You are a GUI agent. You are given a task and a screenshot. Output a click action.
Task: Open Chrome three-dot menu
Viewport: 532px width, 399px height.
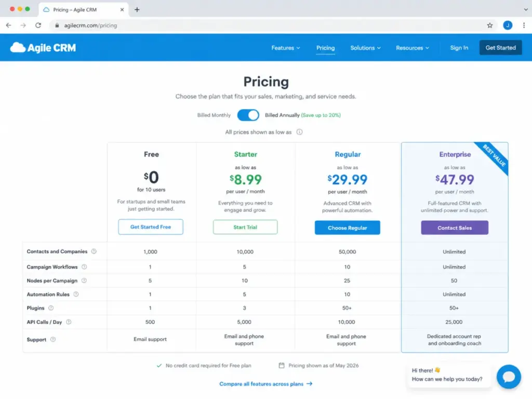pyautogui.click(x=524, y=25)
